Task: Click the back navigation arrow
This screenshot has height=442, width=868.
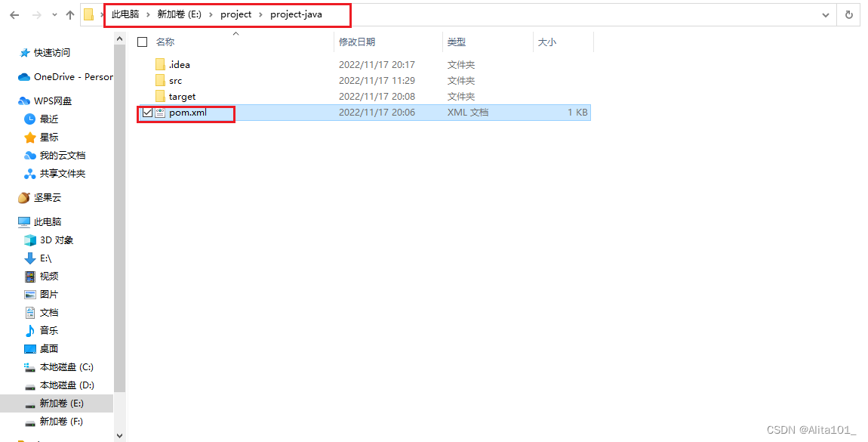Action: coord(14,14)
